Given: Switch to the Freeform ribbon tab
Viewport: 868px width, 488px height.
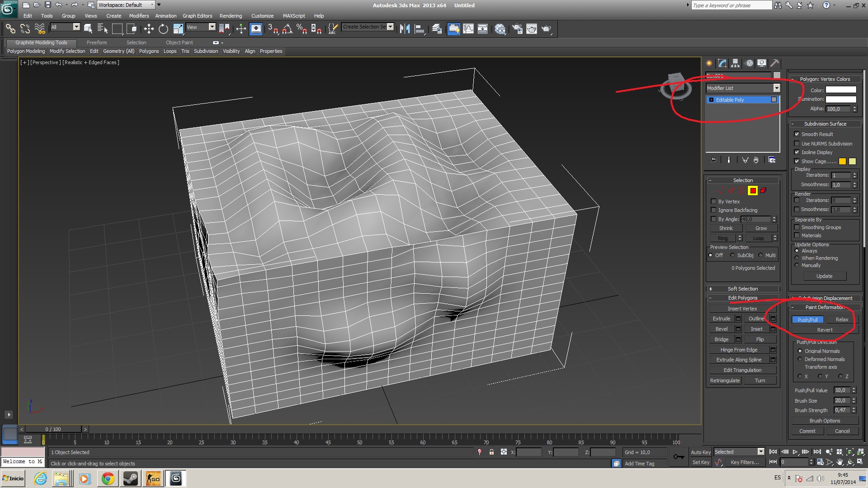Looking at the screenshot, I should pyautogui.click(x=97, y=42).
